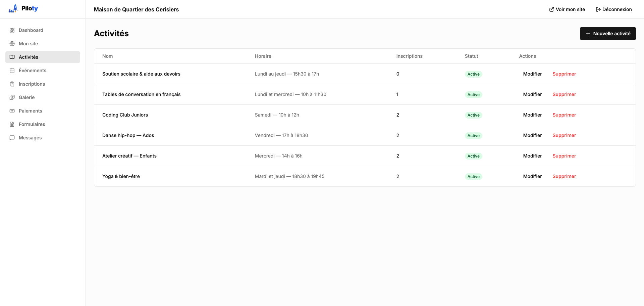644x306 pixels.
Task: Select the Piloty rocket logo
Action: pyautogui.click(x=13, y=8)
